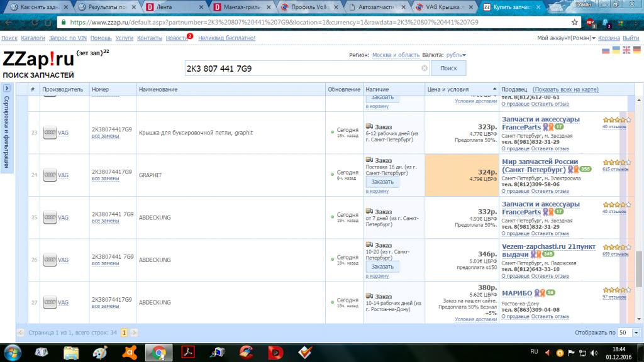Click Заказать button for Мир запчастей России

382,182
